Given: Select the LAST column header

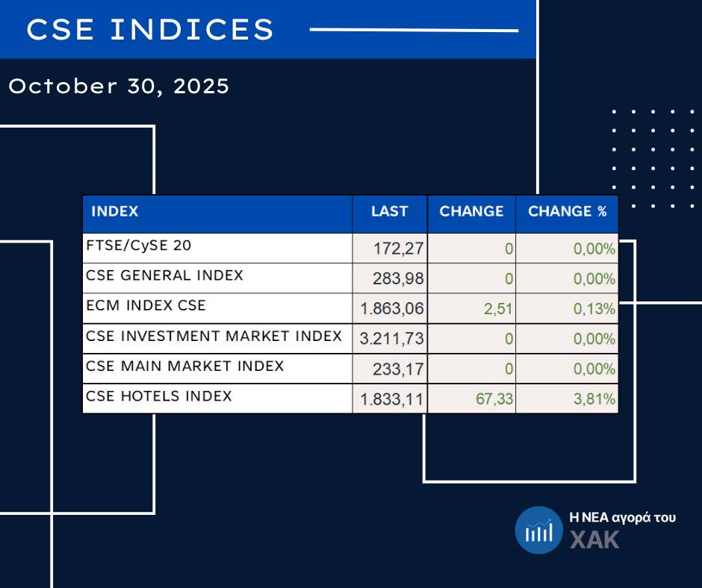Looking at the screenshot, I should (390, 212).
